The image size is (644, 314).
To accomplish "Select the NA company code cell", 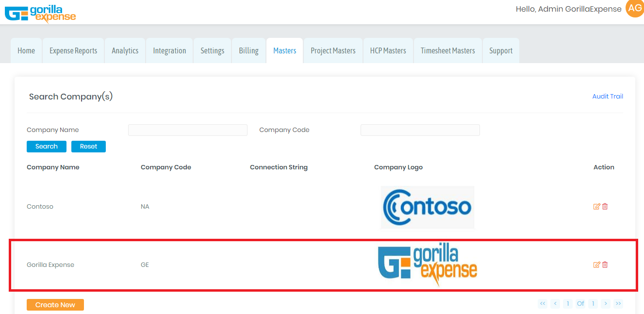I will (145, 207).
